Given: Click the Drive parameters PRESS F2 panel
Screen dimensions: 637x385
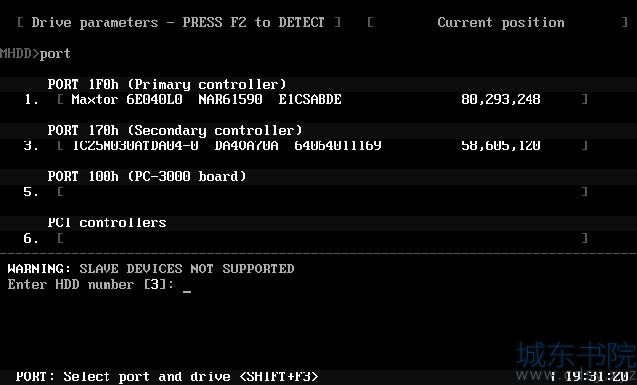Looking at the screenshot, I should 179,22.
